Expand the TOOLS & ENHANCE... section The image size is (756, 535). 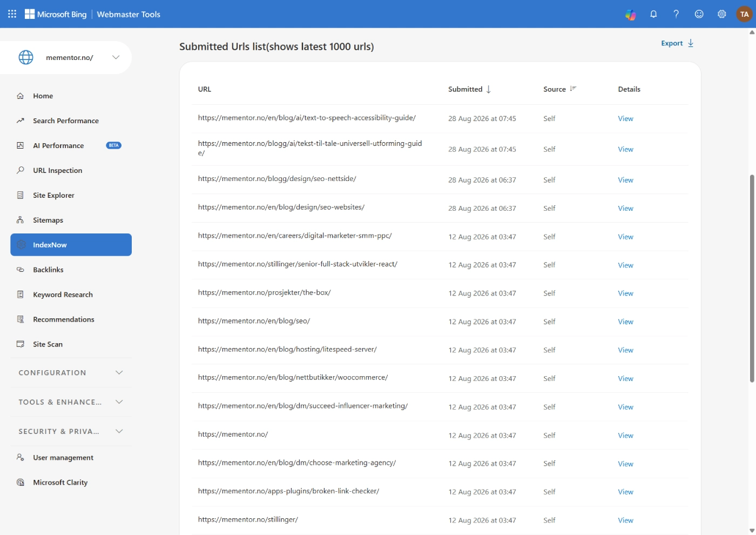pyautogui.click(x=71, y=402)
